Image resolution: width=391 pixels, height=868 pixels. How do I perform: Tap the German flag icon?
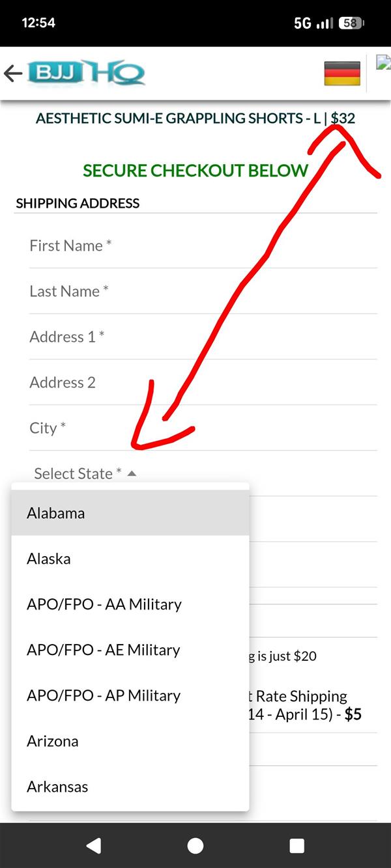(x=342, y=73)
